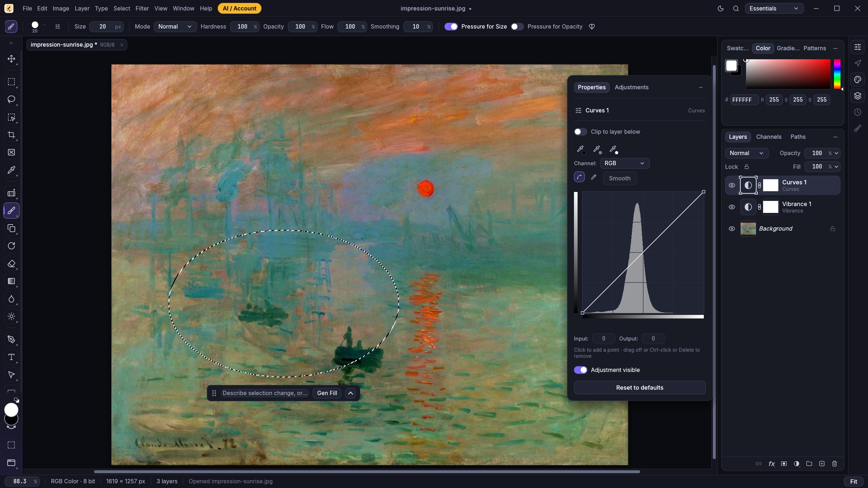The height and width of the screenshot is (488, 868).
Task: Open the layer blend mode Normal dropdown
Action: coord(746,153)
